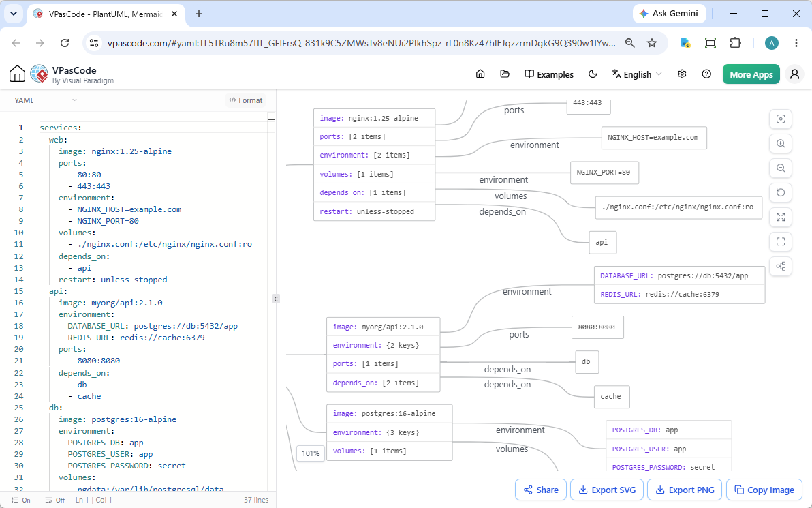This screenshot has height=508, width=812.
Task: Click 'services:' on editor line 1
Action: pyautogui.click(x=61, y=128)
